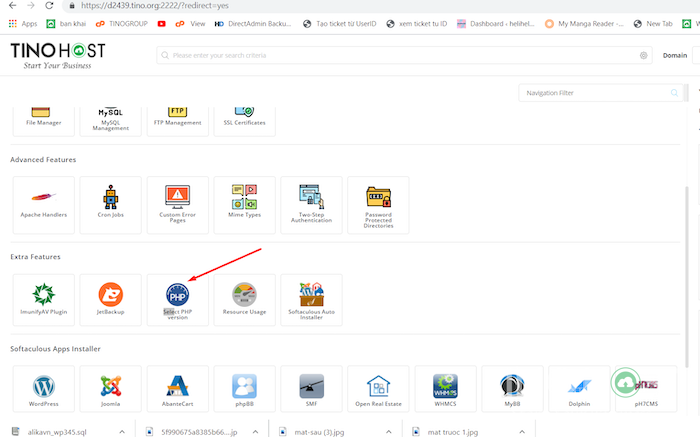The image size is (700, 437).
Task: Install SMF via Softaculous
Action: (312, 389)
